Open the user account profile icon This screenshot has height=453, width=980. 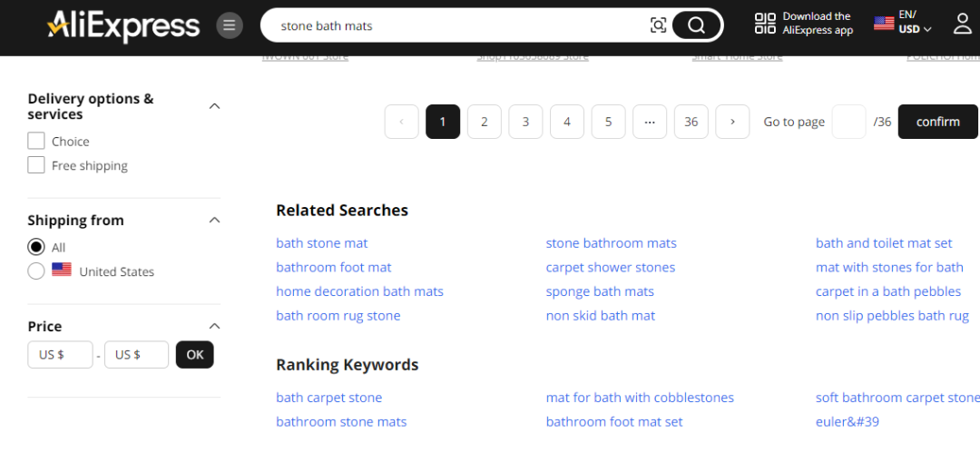click(963, 25)
